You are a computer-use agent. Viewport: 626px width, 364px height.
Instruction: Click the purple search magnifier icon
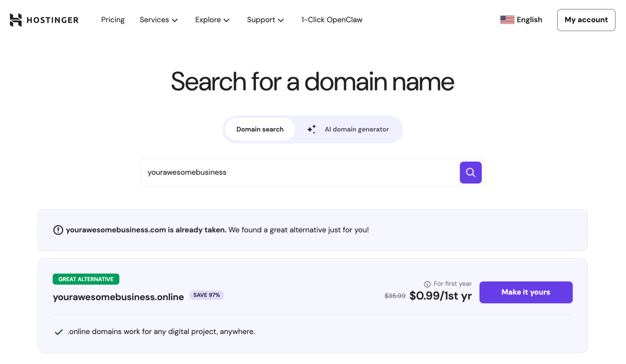(x=470, y=172)
